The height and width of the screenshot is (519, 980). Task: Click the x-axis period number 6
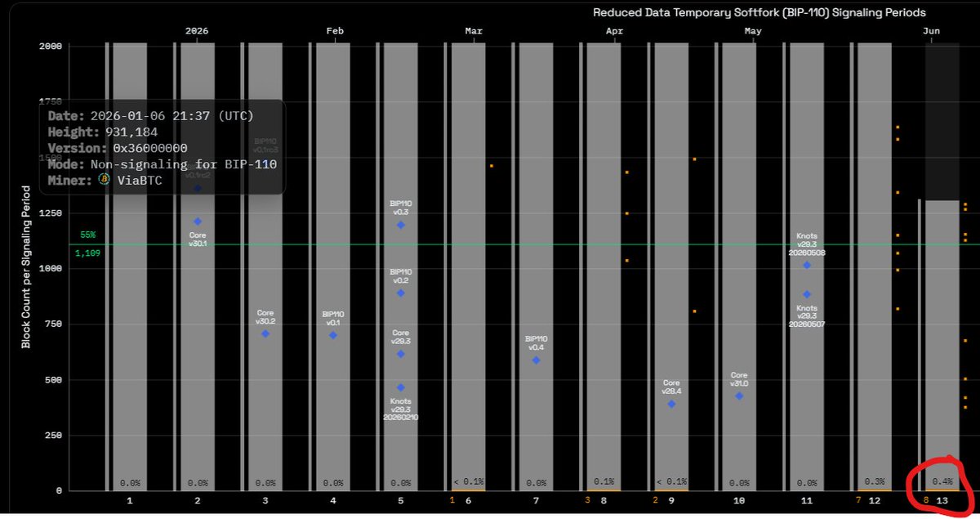coord(469,500)
